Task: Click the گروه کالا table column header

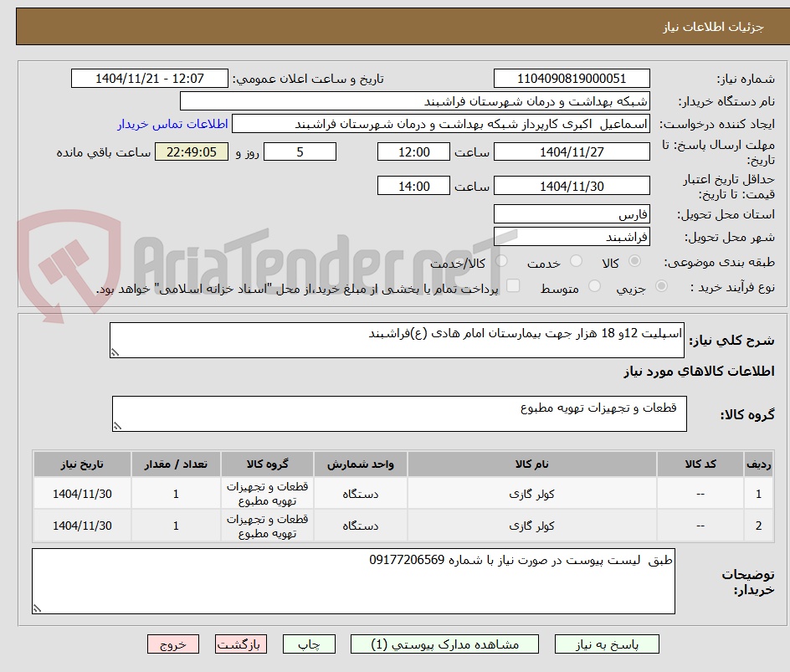Action: pos(267,464)
